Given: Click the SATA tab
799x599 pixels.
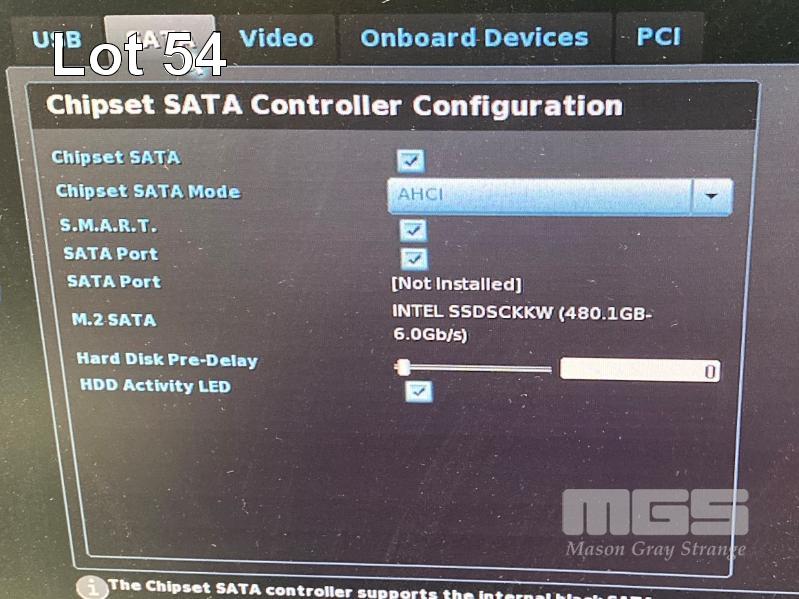Looking at the screenshot, I should pyautogui.click(x=159, y=40).
